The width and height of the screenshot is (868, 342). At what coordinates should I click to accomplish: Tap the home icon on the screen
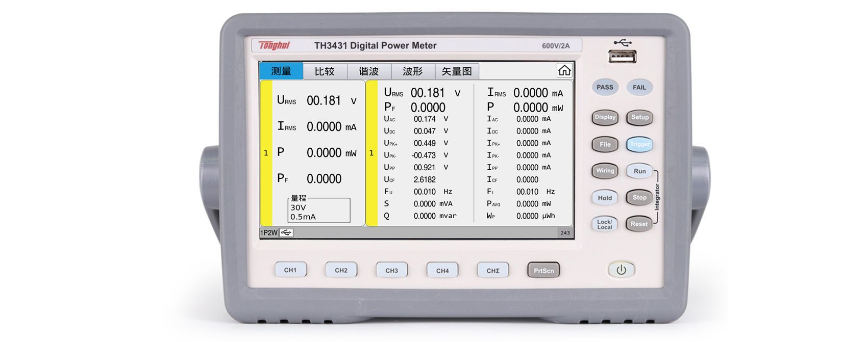click(x=564, y=70)
